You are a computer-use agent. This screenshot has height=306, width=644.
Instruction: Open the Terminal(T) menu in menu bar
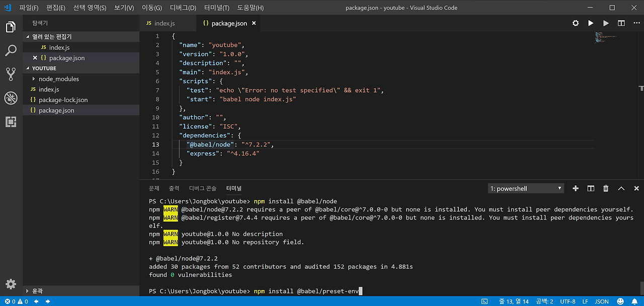[x=216, y=8]
